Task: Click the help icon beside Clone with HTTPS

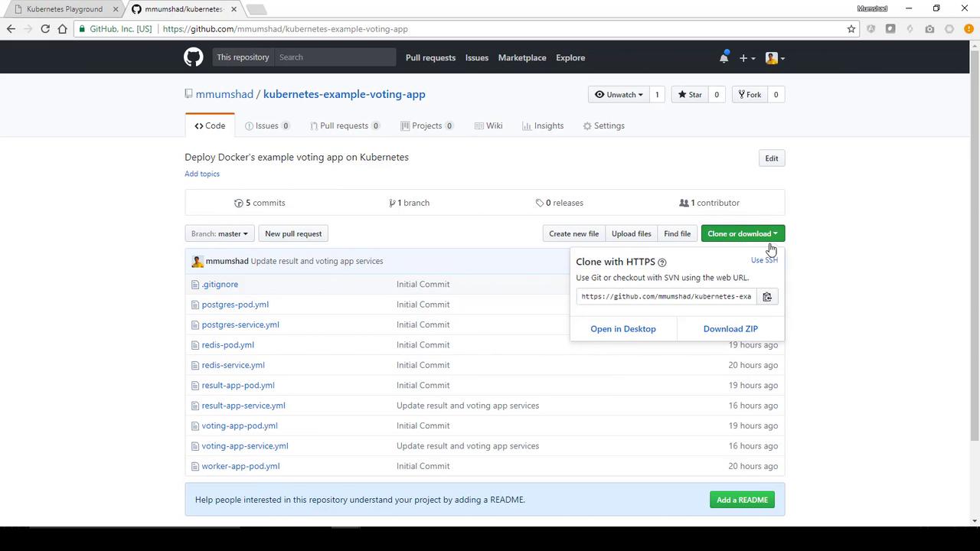Action: (662, 262)
